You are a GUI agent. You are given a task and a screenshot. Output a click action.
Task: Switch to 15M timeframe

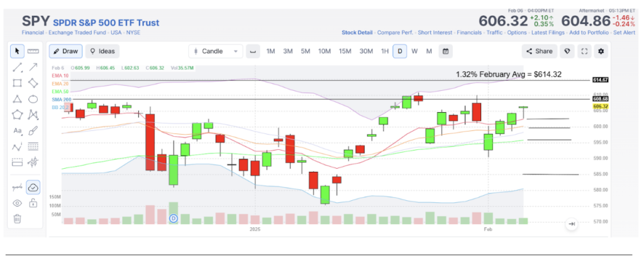pyautogui.click(x=345, y=52)
